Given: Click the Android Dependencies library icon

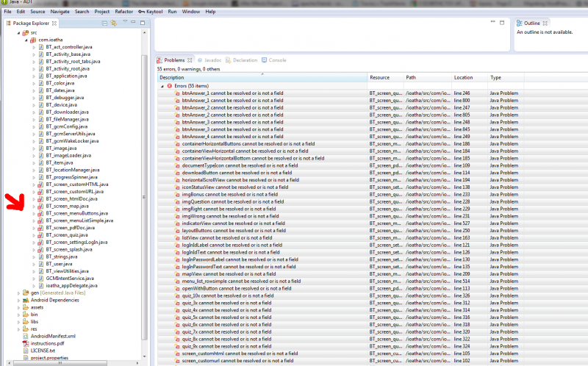Looking at the screenshot, I should coord(26,300).
